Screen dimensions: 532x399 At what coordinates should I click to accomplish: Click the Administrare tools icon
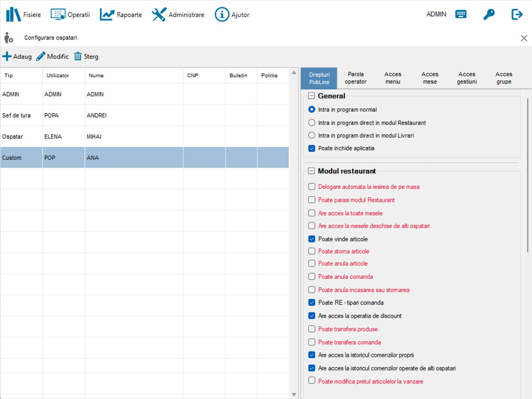coord(159,15)
